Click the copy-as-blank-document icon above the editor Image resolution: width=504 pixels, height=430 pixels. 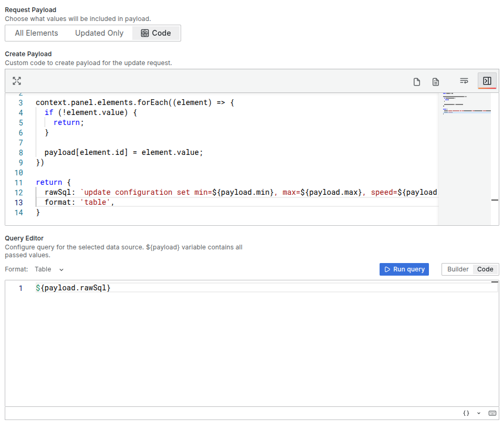click(416, 82)
